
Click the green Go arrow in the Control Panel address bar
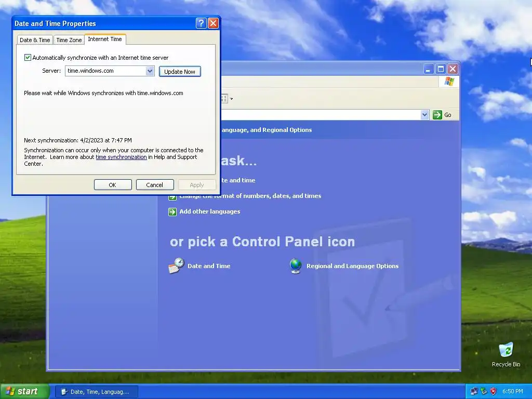(437, 115)
